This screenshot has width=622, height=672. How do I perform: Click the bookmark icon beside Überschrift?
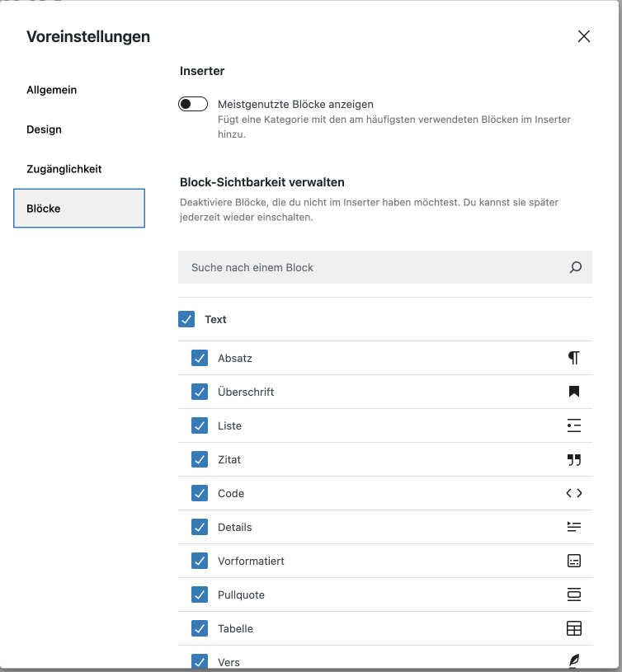(574, 392)
